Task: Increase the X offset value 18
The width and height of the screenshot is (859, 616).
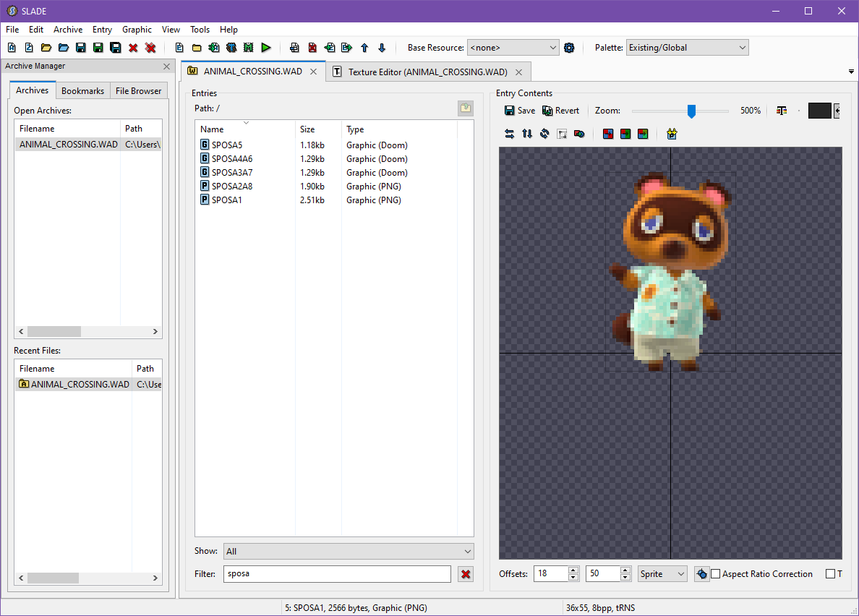Action: tap(573, 570)
